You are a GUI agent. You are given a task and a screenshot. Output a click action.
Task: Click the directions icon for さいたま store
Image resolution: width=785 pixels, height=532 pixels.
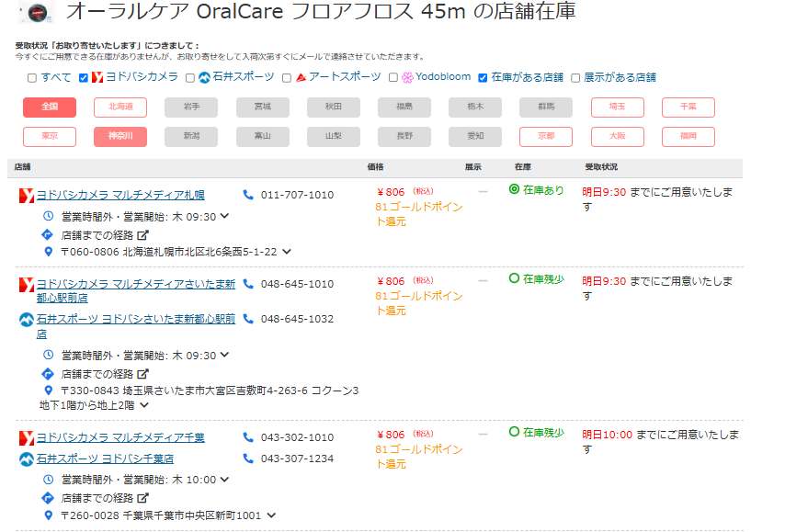[48, 373]
